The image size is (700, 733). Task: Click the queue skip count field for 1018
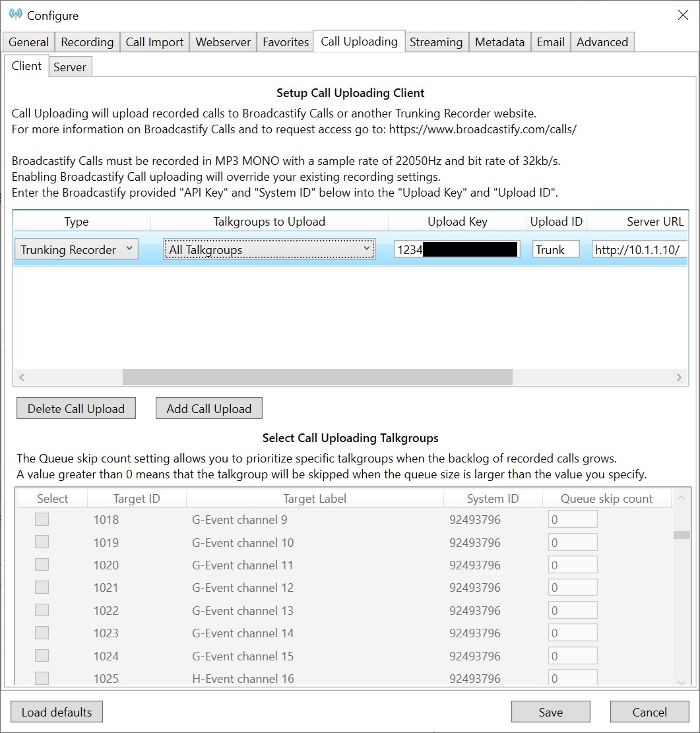tap(573, 519)
